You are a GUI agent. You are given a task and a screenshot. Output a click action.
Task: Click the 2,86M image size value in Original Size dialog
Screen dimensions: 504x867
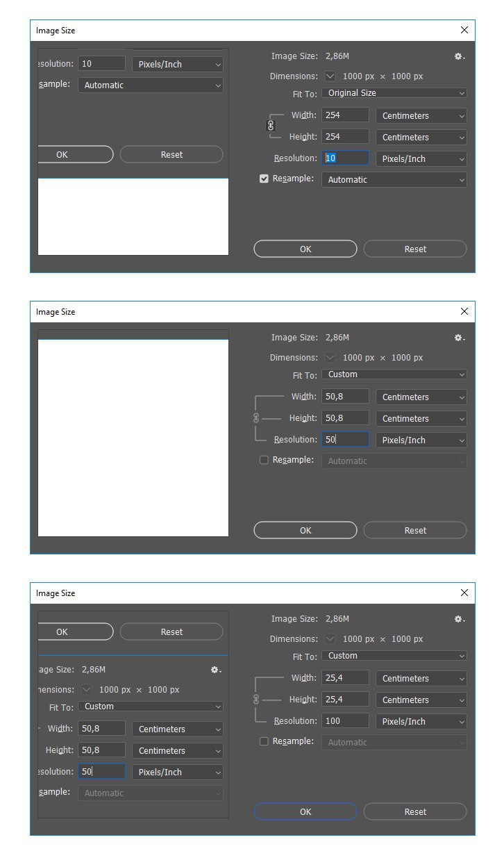337,56
